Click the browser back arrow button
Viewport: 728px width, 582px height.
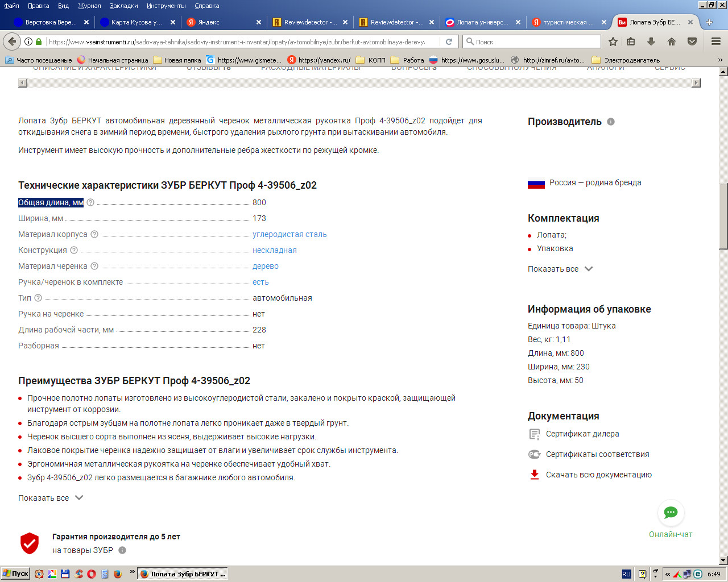[12, 41]
